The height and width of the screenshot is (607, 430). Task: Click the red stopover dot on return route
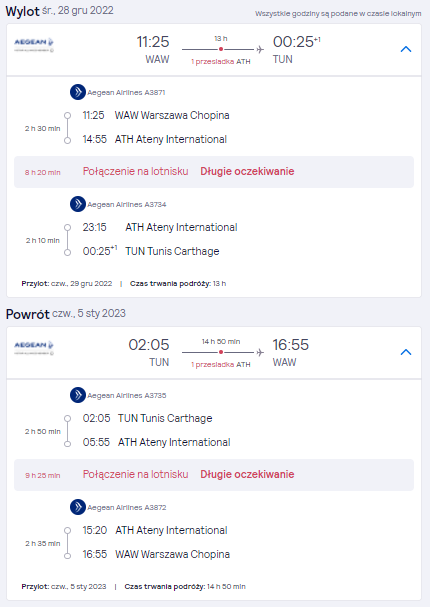click(x=221, y=352)
